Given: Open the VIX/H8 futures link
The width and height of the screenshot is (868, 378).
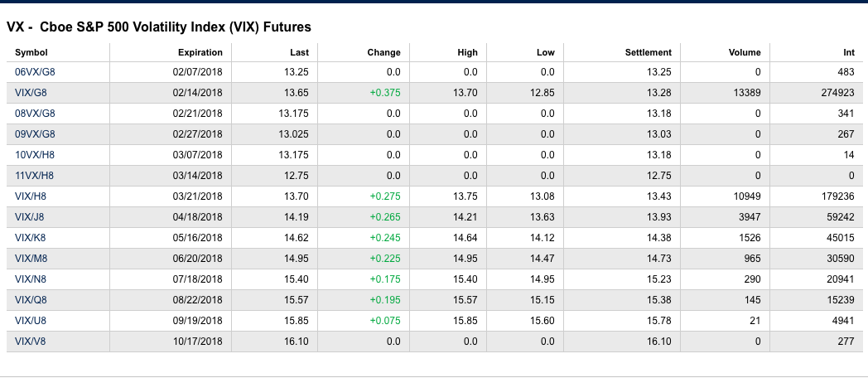Looking at the screenshot, I should [x=31, y=196].
